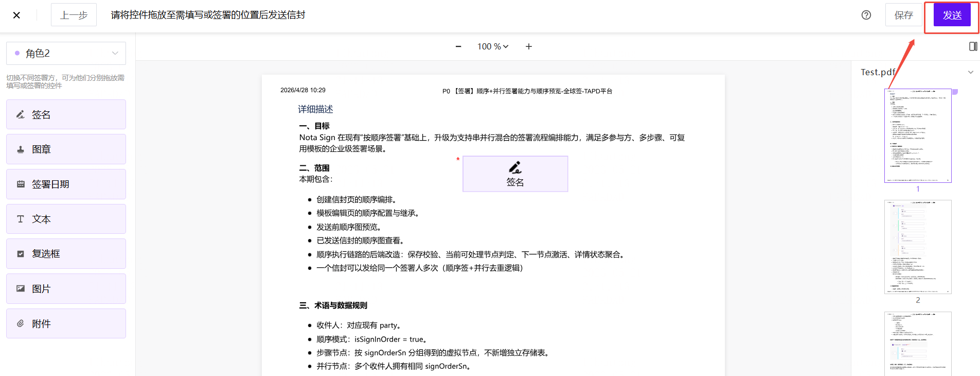Screen dimensions: 980x376
Task: Open page 1 thumbnail
Action: tap(918, 135)
